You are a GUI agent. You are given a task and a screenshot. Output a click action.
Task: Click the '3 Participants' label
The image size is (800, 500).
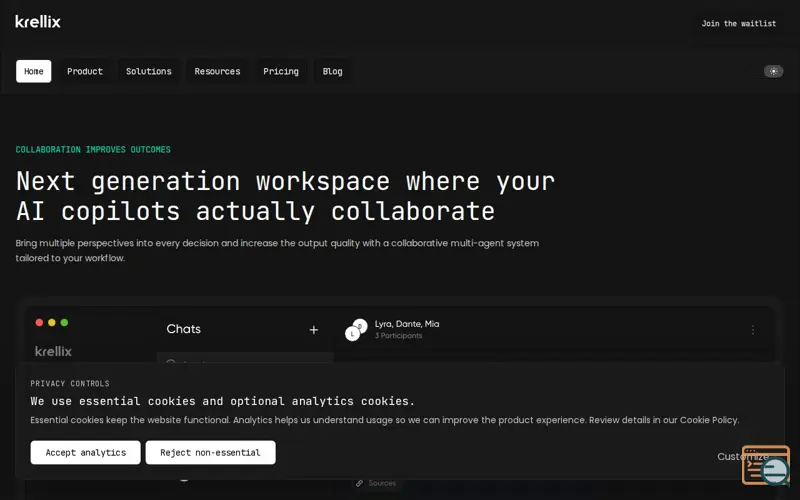pos(398,336)
